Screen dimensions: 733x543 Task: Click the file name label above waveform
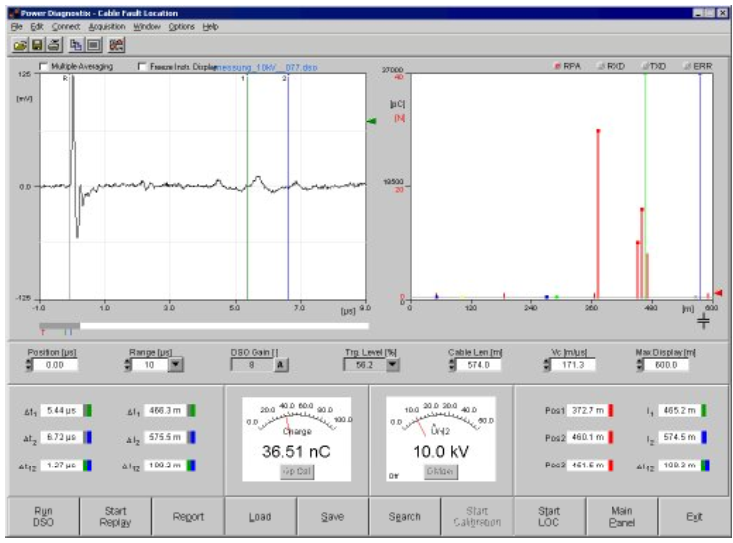click(x=266, y=67)
